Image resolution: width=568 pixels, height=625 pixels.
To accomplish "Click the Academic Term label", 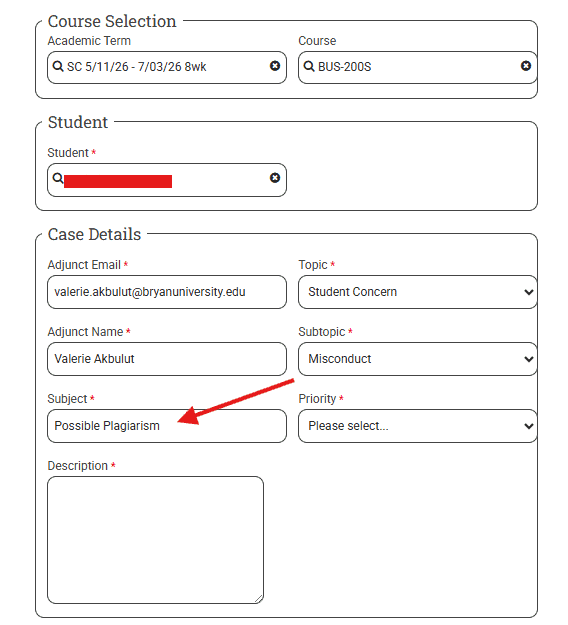I will pyautogui.click(x=89, y=41).
